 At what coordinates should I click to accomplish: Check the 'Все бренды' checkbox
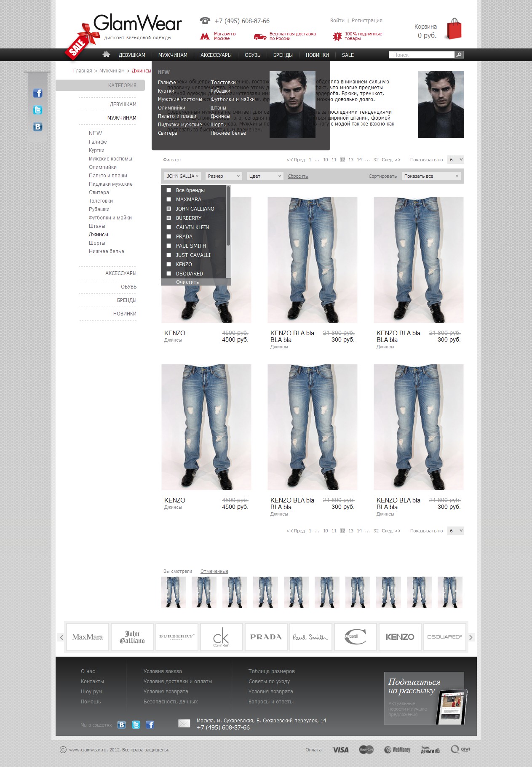point(169,190)
